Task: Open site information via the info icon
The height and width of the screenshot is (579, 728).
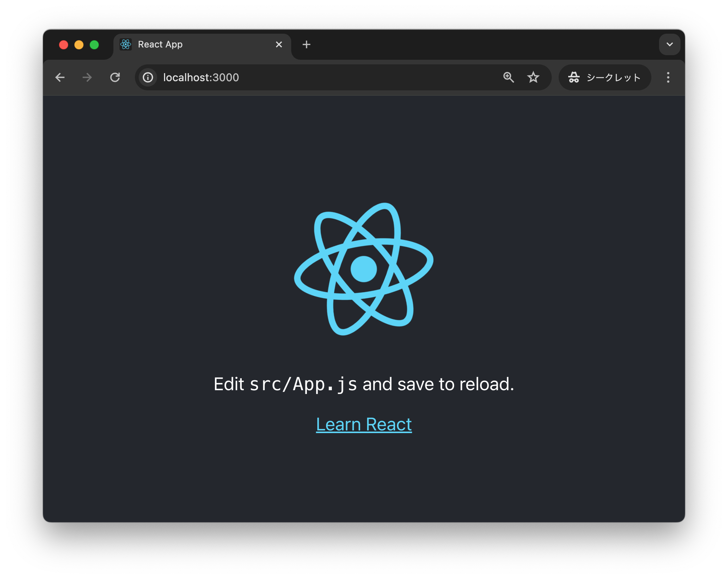Action: 148,77
